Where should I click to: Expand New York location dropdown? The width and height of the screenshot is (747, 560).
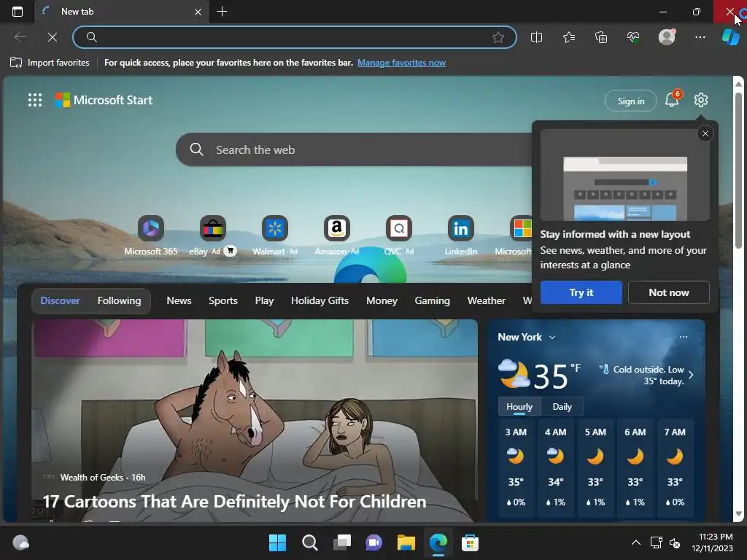point(551,337)
